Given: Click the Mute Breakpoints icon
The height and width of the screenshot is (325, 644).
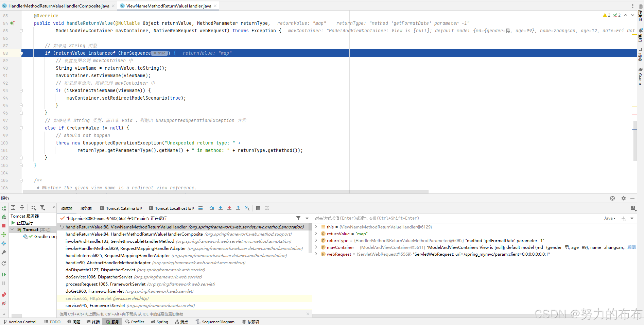Looking at the screenshot, I should point(4,304).
